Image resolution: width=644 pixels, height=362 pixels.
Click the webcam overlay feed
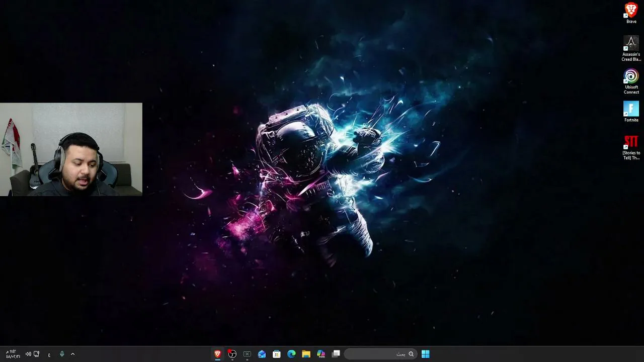tap(71, 149)
